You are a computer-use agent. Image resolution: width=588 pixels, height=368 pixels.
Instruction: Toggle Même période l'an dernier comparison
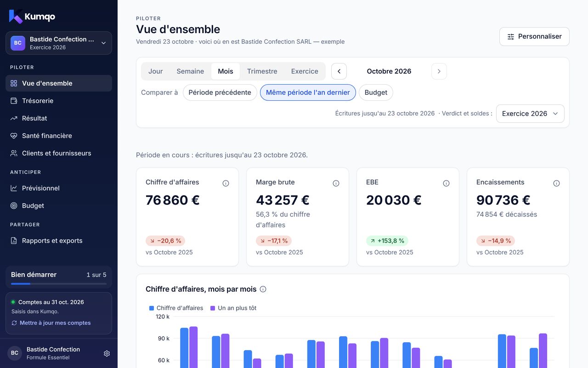308,92
